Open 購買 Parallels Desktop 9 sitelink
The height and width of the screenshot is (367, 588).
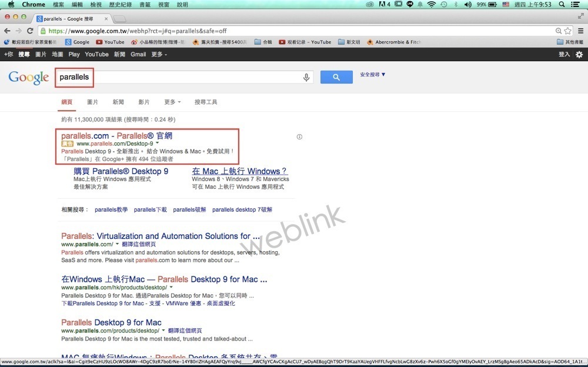point(121,172)
